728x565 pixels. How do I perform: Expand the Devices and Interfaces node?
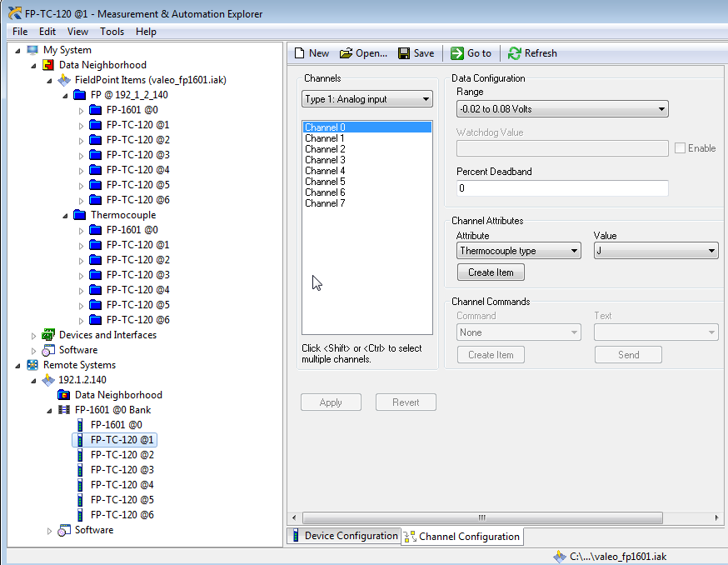(x=33, y=335)
